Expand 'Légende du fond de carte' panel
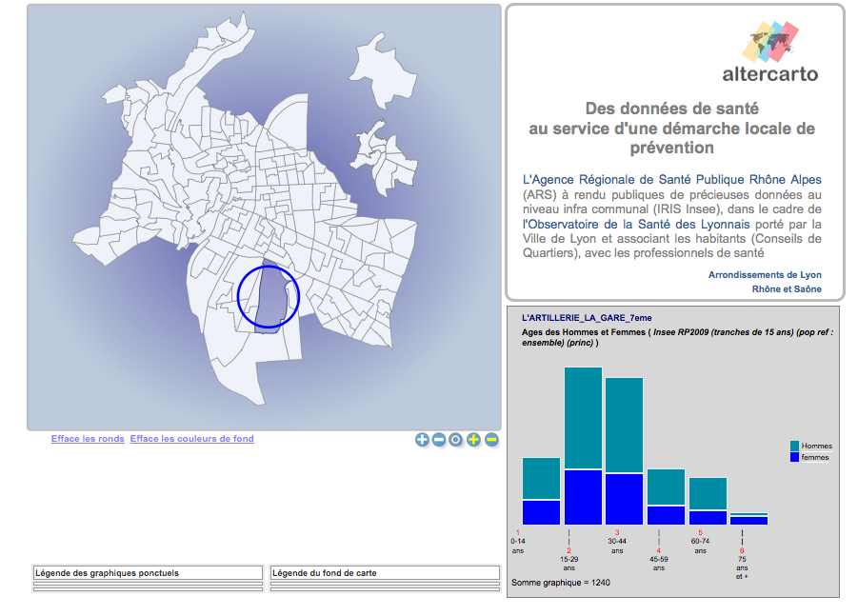The image size is (858, 616). tap(385, 573)
